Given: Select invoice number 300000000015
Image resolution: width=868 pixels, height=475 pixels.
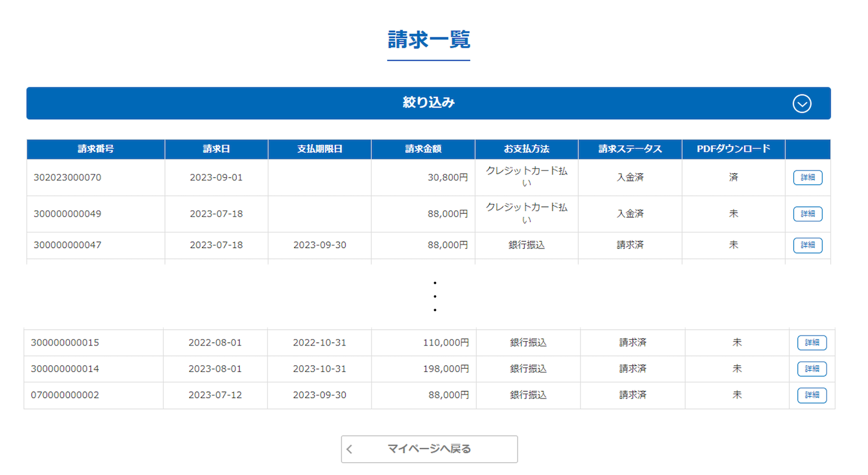Looking at the screenshot, I should pos(65,343).
